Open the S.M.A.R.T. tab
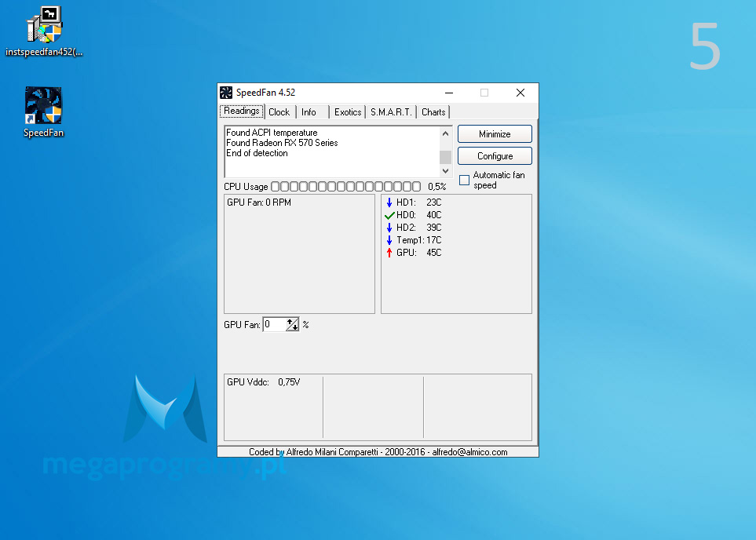This screenshot has width=756, height=540. tap(391, 112)
